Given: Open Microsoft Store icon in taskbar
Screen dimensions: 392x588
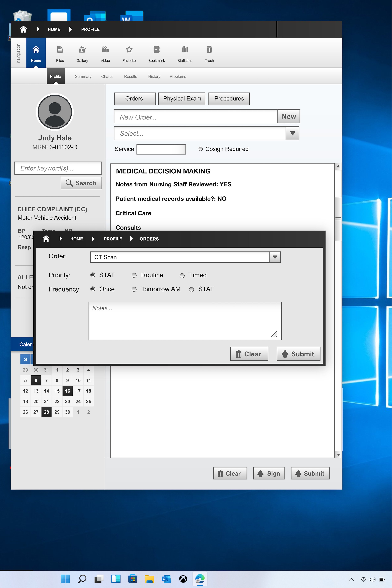Looking at the screenshot, I should (132, 579).
